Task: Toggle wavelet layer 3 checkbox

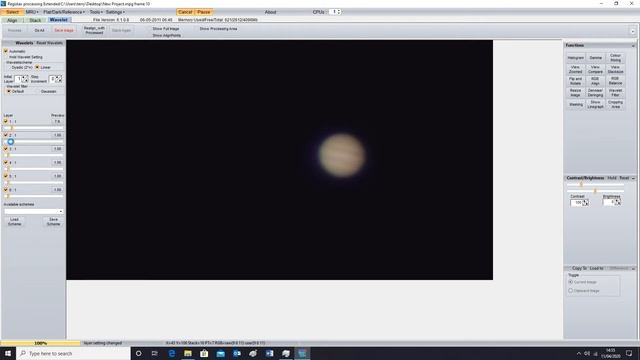Action: tap(6, 149)
